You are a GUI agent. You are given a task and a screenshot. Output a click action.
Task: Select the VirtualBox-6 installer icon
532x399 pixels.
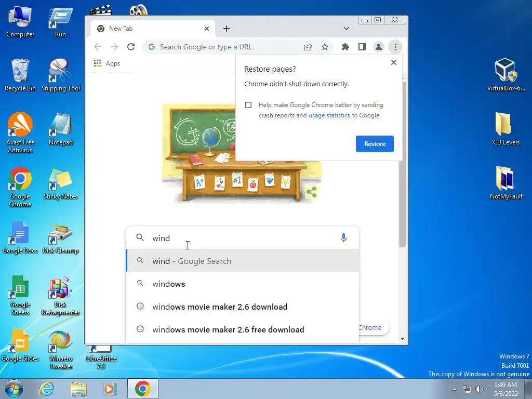click(x=506, y=75)
